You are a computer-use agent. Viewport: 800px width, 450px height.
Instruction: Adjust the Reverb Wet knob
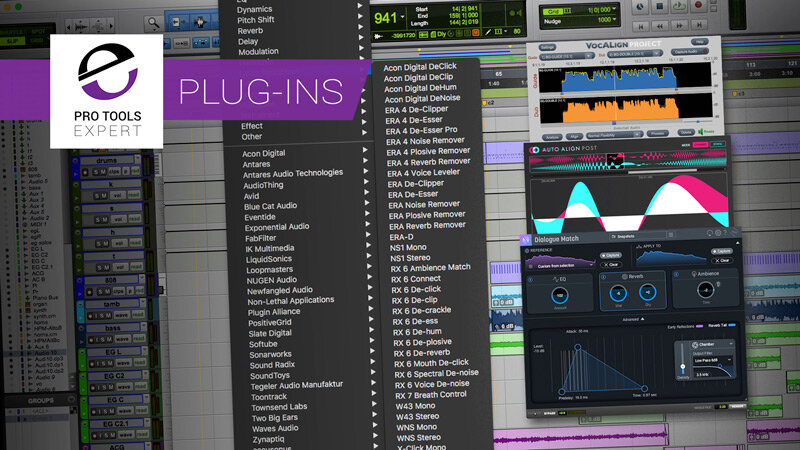618,293
